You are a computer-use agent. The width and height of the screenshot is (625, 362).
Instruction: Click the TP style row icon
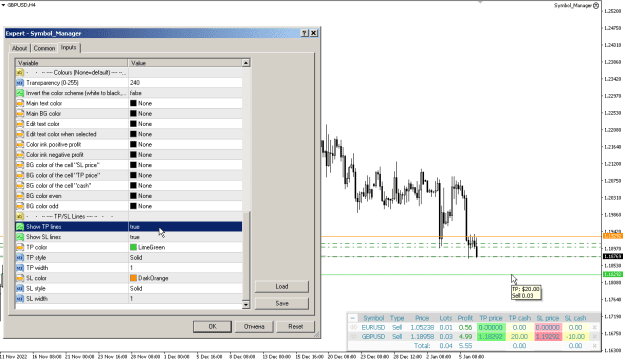pyautogui.click(x=20, y=258)
